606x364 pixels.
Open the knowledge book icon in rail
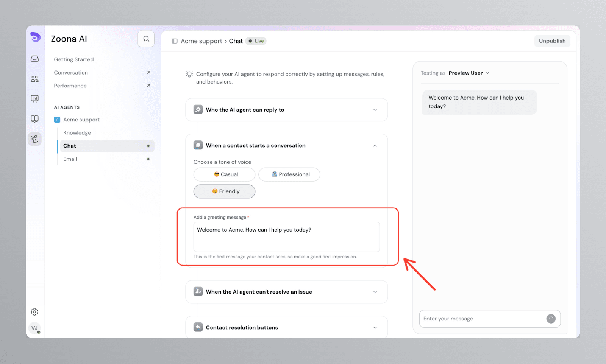pyautogui.click(x=35, y=119)
